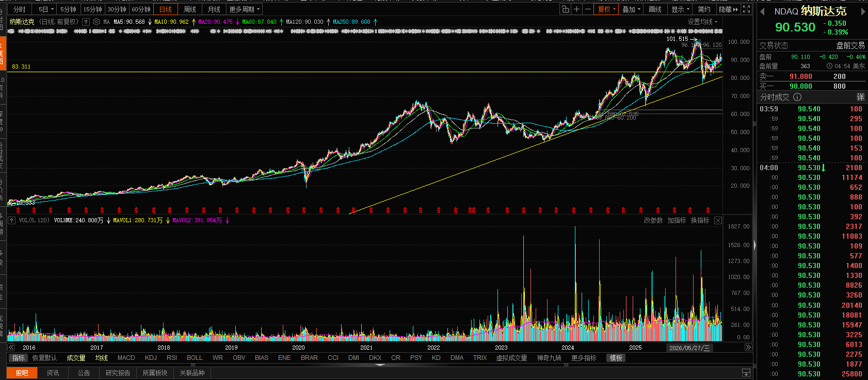Click the info icon beside 分时成交
Screen dimensions: 868x380
[x=797, y=97]
